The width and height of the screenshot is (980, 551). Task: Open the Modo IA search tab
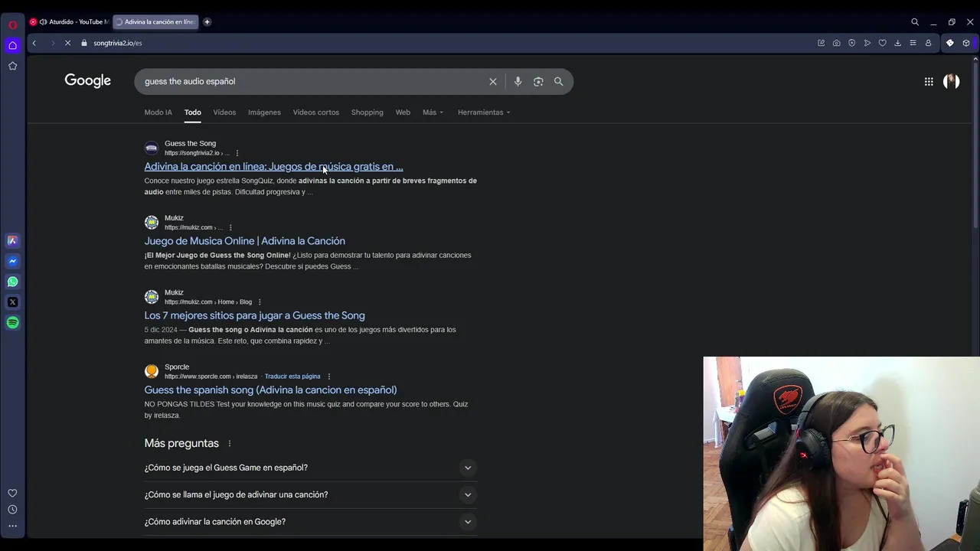(x=158, y=112)
